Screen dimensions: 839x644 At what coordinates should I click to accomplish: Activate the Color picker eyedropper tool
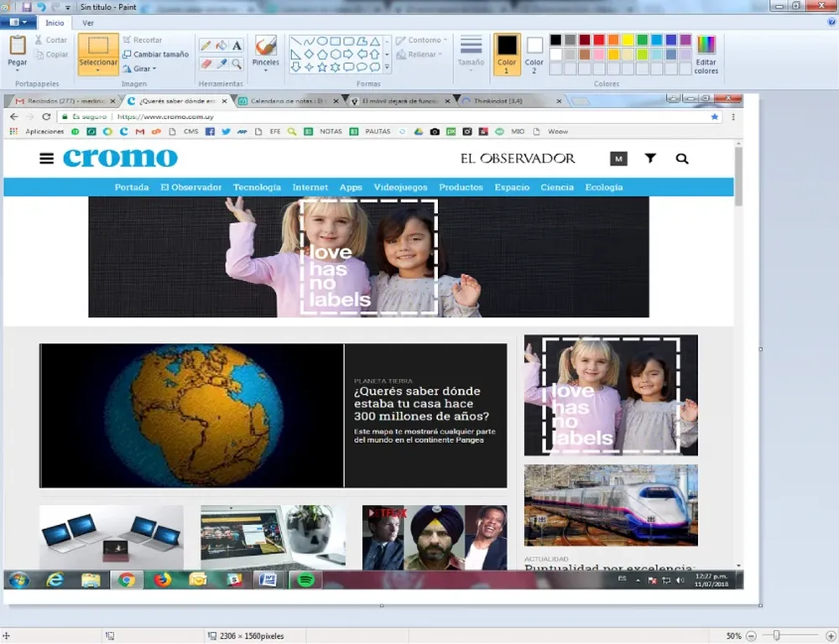pyautogui.click(x=221, y=64)
